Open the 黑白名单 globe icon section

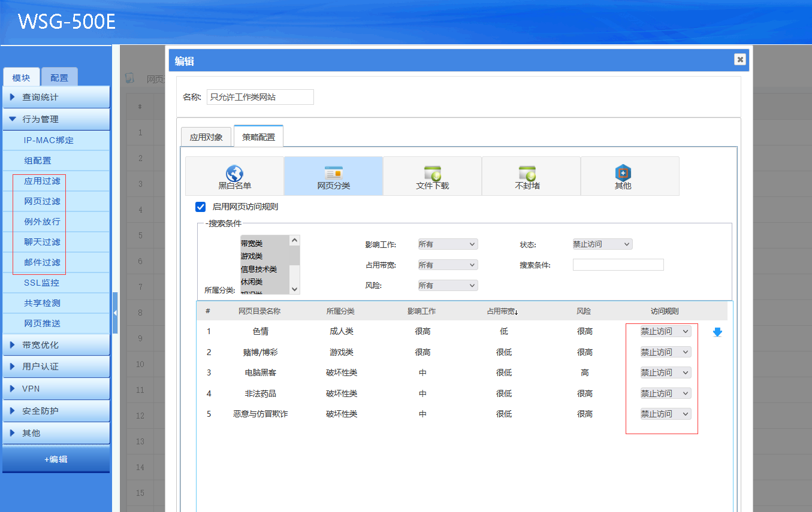(x=234, y=176)
